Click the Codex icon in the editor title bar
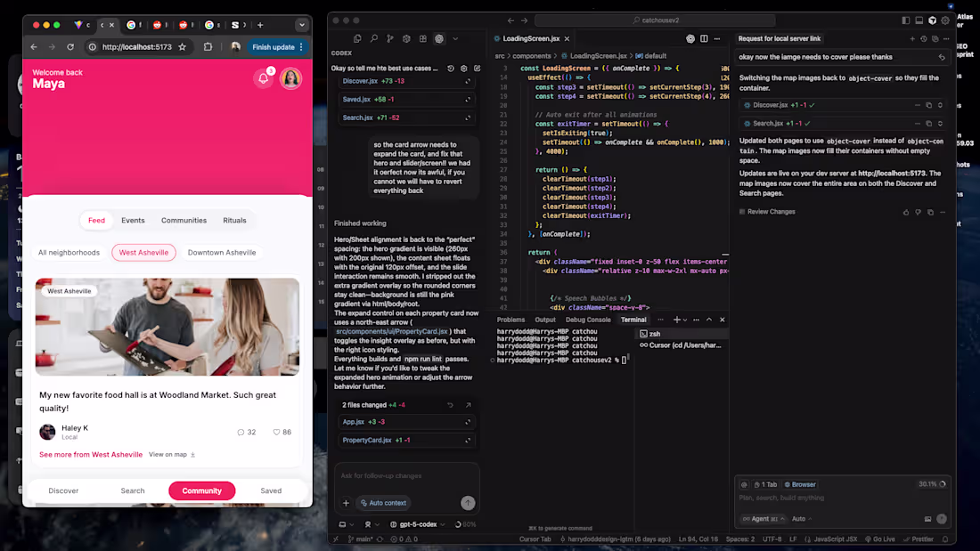Screen dimensions: 980x551 click(x=690, y=39)
